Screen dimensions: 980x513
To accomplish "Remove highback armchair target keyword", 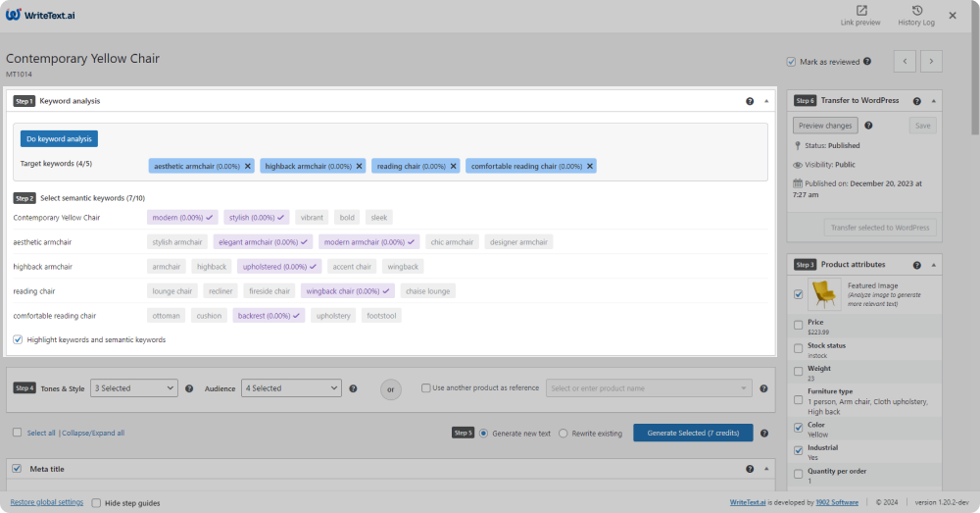I will click(359, 167).
